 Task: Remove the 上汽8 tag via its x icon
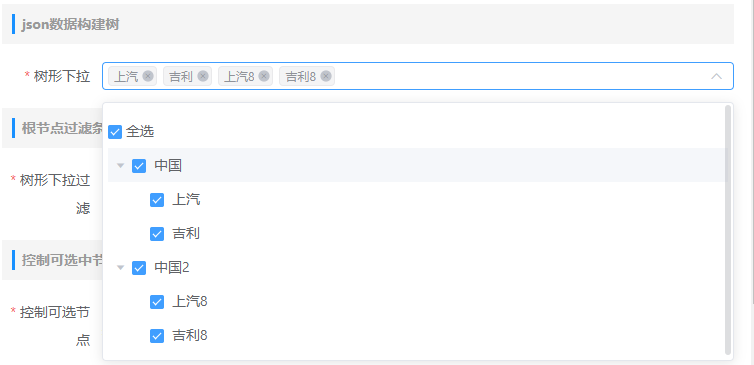(x=264, y=76)
